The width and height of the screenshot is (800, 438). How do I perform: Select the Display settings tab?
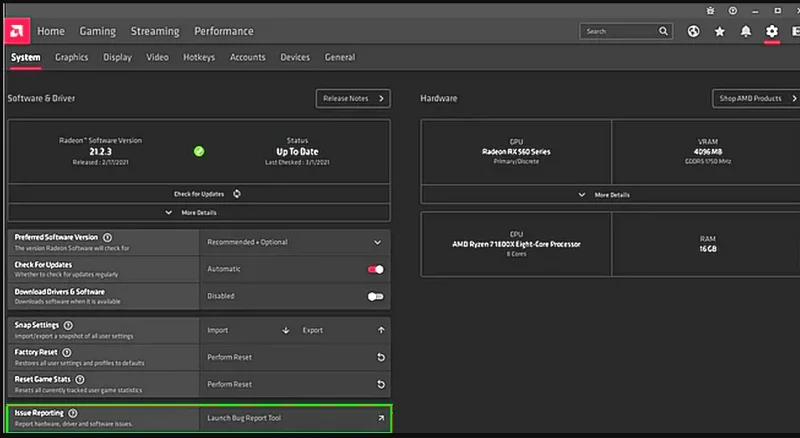[117, 57]
